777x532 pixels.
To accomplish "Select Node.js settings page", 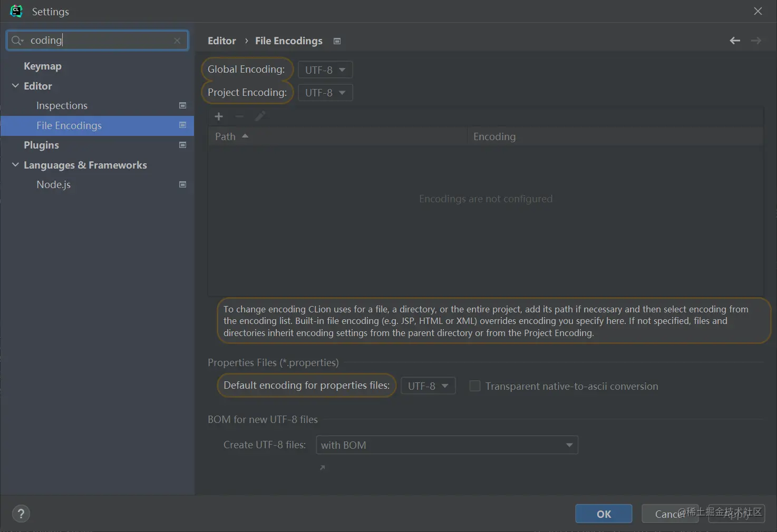I will 53,184.
